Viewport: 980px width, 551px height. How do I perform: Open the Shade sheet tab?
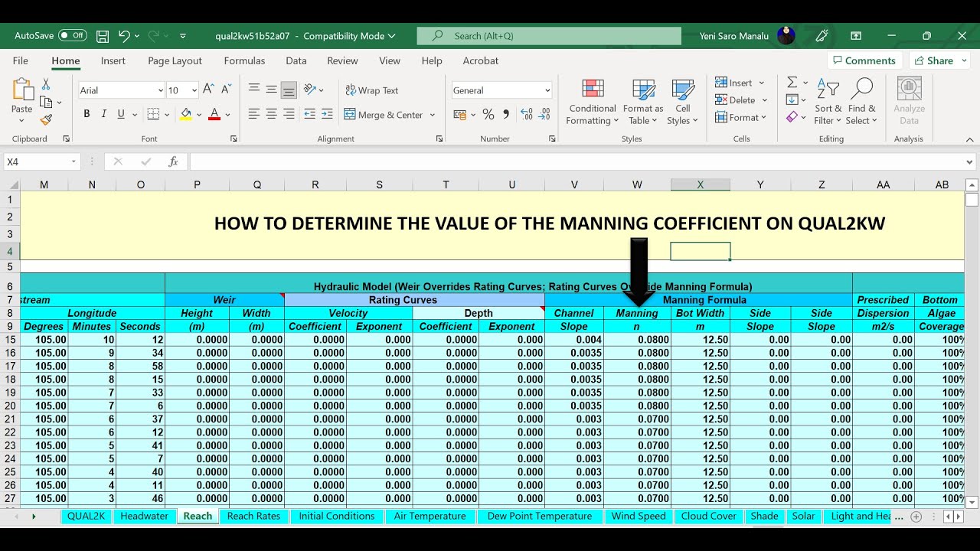coord(764,516)
